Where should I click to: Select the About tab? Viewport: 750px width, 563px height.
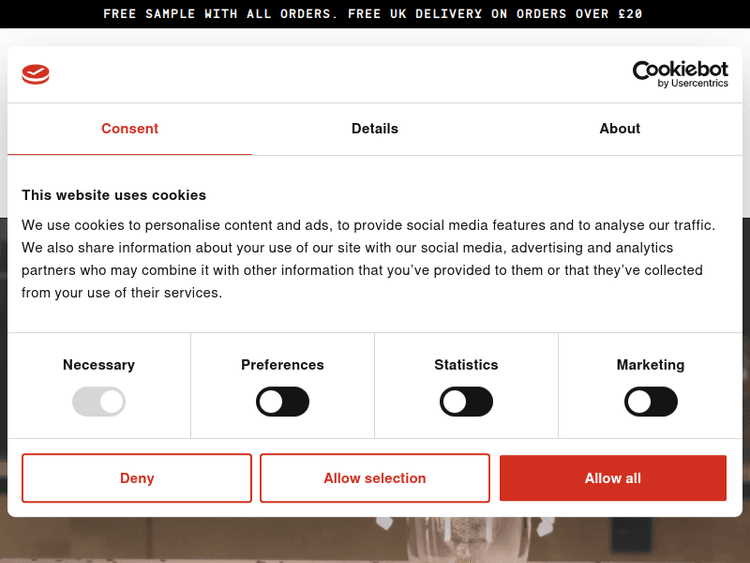(619, 129)
